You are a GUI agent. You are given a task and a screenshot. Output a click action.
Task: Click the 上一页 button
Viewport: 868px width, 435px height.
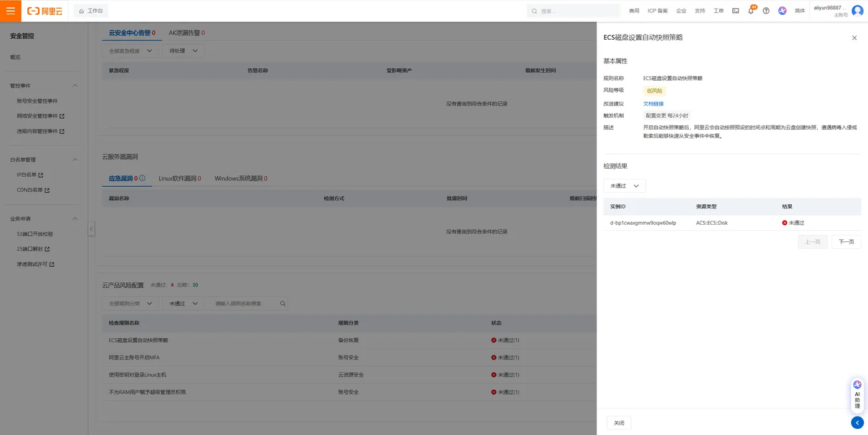813,242
